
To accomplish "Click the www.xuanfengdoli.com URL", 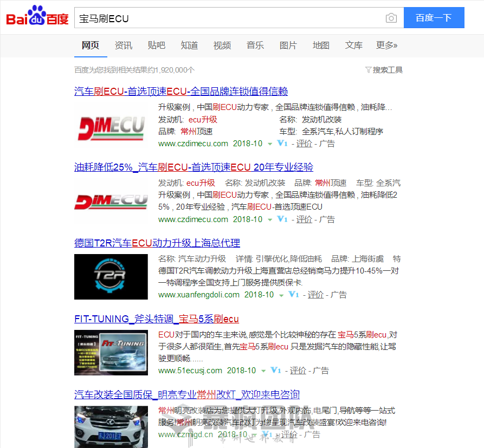I will (x=199, y=295).
